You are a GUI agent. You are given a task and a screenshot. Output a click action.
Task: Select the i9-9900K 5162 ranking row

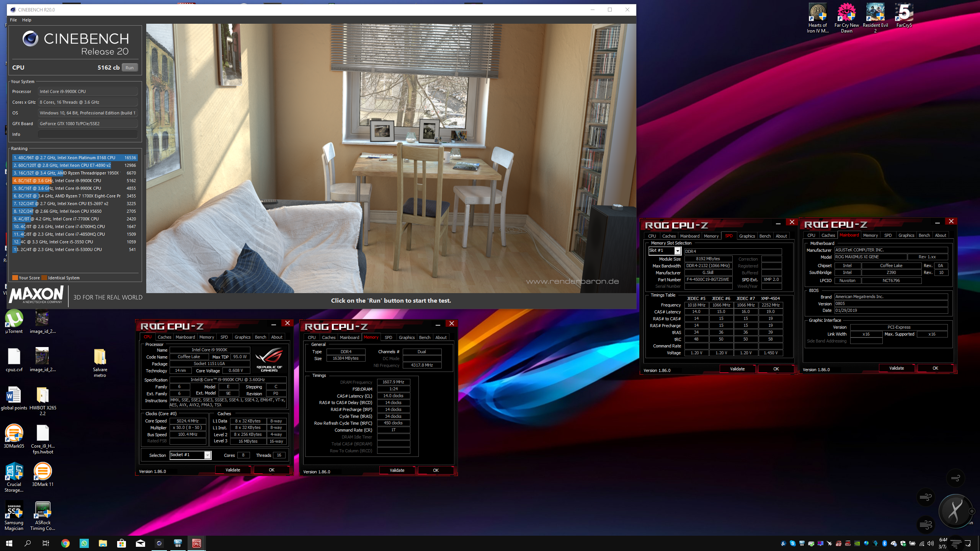point(75,181)
